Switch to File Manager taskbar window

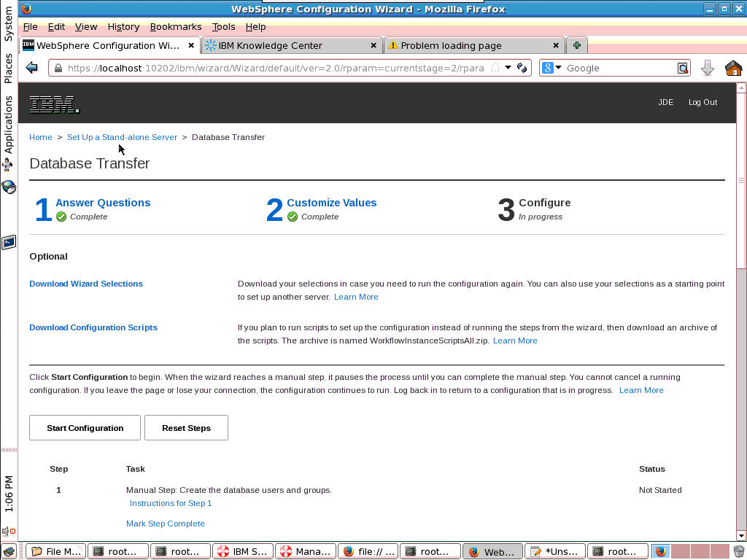55,551
